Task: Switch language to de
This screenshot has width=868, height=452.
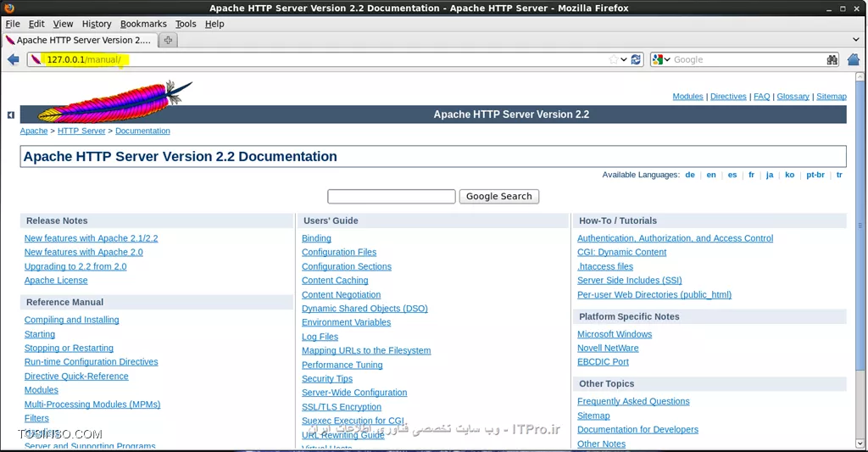Action: tap(690, 175)
